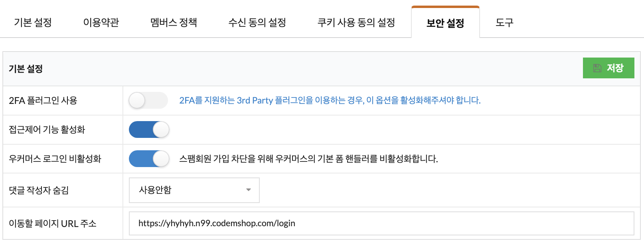The width and height of the screenshot is (644, 243).
Task: Switch to the 도구 tab
Action: click(504, 22)
